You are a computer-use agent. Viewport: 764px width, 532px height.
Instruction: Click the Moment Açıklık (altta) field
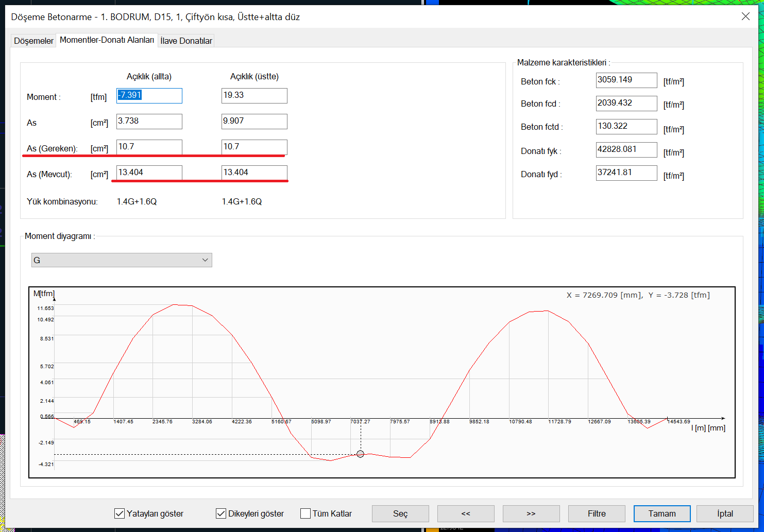[x=149, y=96]
